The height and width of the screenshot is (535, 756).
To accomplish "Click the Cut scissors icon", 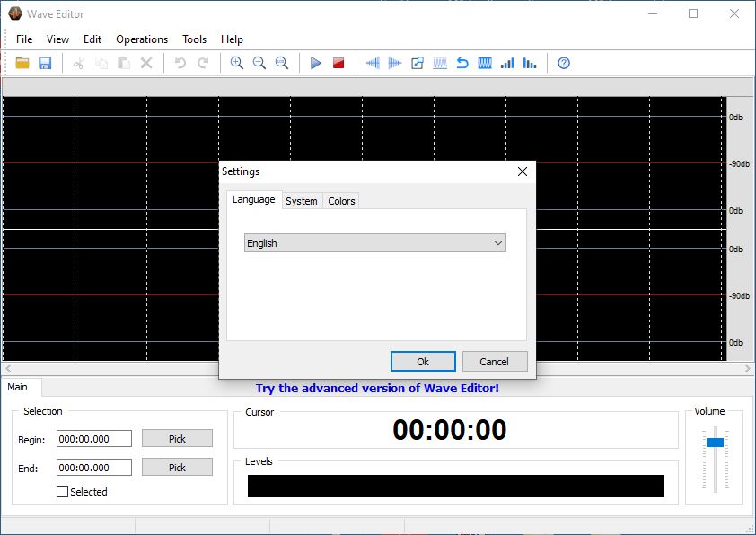I will click(79, 63).
